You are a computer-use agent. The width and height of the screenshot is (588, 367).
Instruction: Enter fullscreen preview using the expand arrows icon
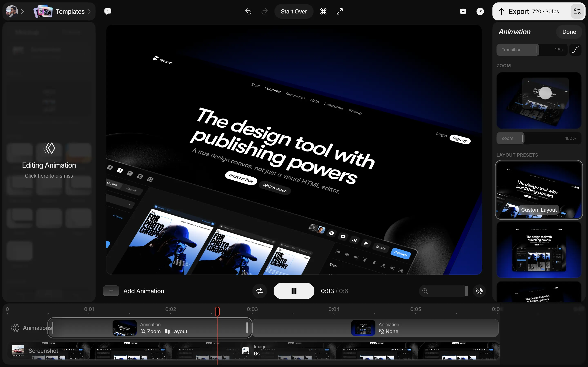pyautogui.click(x=340, y=11)
